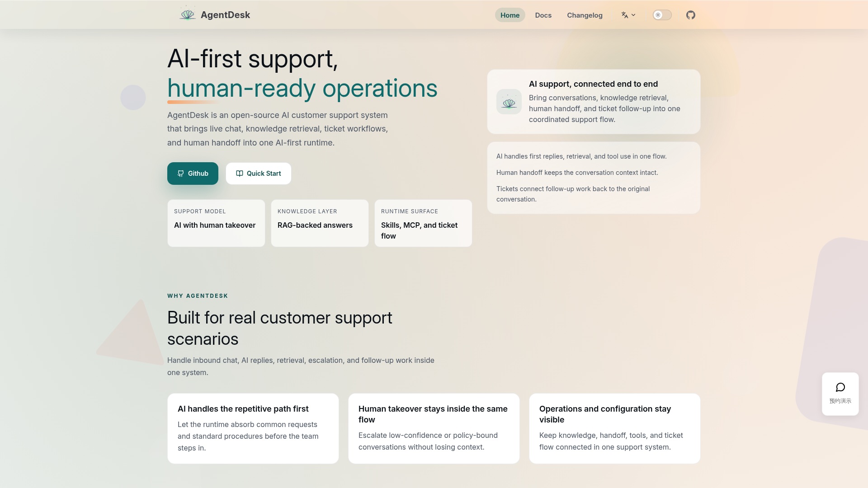The width and height of the screenshot is (868, 488).
Task: Click the AgentDesk brand name link
Action: tap(225, 15)
